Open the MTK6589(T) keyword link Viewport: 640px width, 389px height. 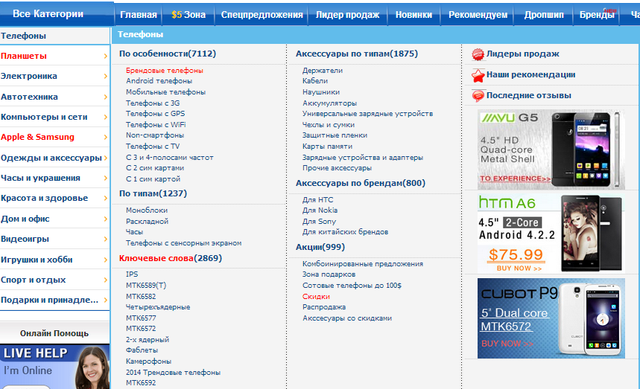[146, 286]
